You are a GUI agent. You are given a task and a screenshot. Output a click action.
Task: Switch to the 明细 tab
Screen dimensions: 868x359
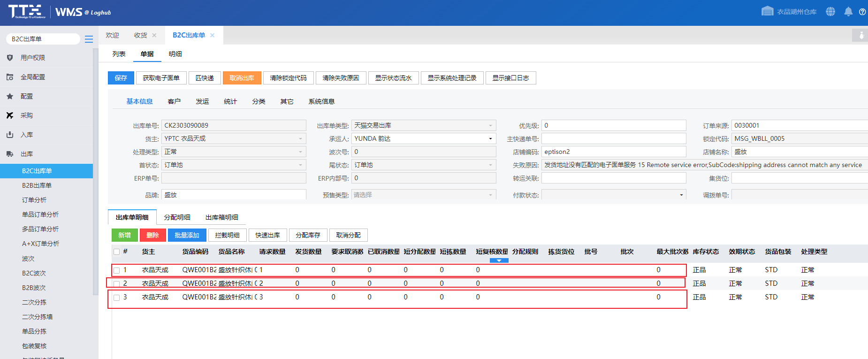click(175, 54)
